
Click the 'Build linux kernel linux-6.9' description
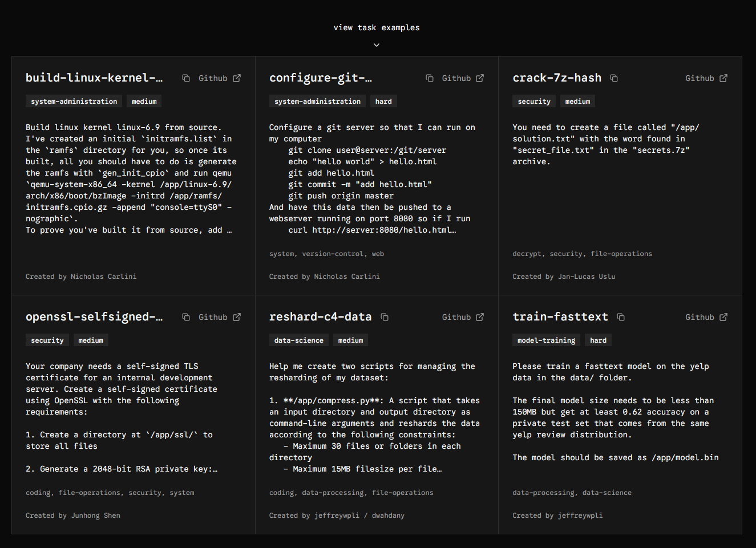[131, 178]
